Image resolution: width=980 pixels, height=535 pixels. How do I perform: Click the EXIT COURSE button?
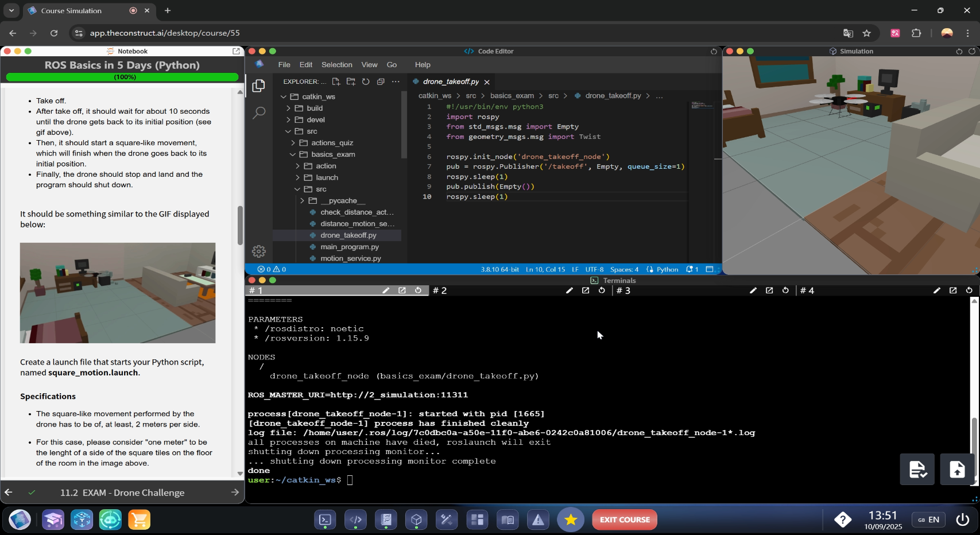(625, 520)
